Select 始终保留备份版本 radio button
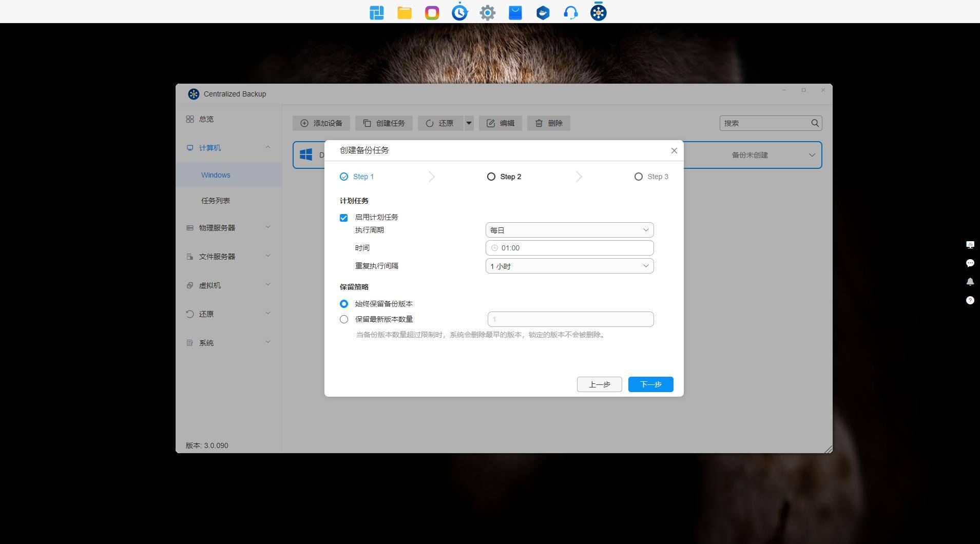The width and height of the screenshot is (980, 544). pyautogui.click(x=344, y=304)
